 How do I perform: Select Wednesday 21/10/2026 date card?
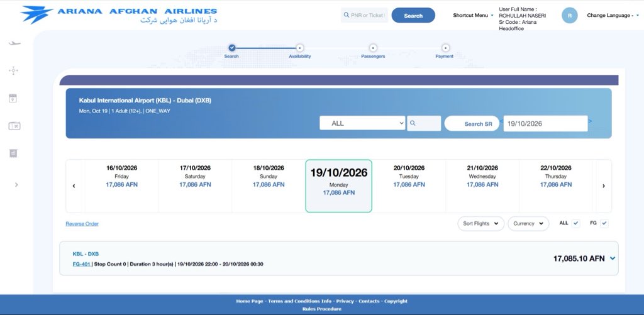pos(482,186)
